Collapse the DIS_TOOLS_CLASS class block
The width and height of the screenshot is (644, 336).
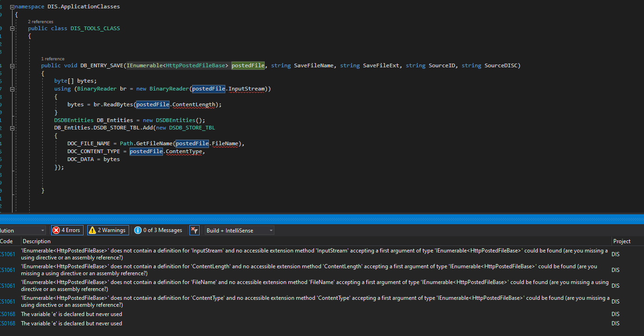tap(12, 28)
